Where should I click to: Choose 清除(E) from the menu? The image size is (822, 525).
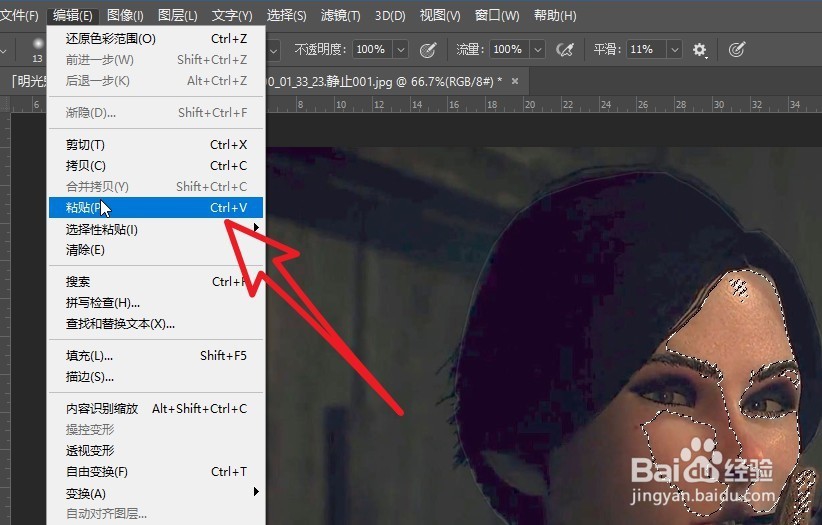point(156,250)
